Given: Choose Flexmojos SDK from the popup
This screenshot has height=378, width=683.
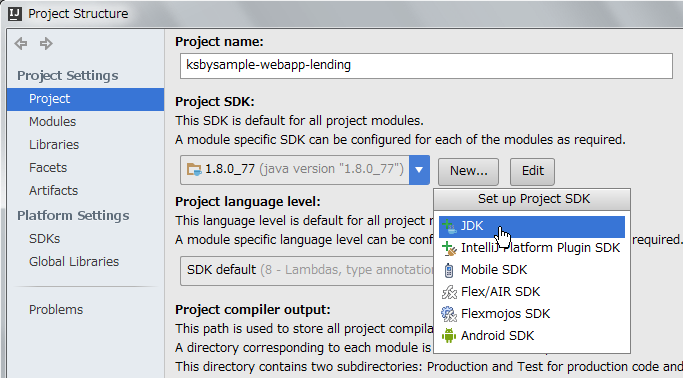Looking at the screenshot, I should [x=532, y=314].
